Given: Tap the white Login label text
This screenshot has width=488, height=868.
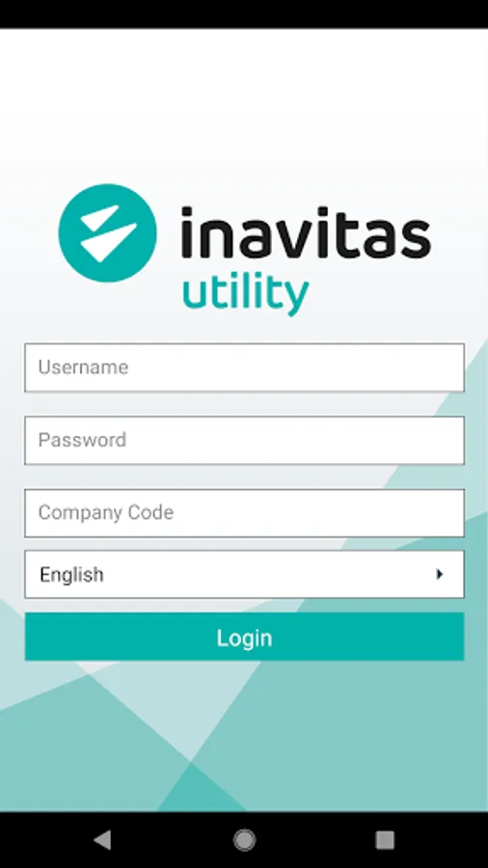Looking at the screenshot, I should pos(244,638).
